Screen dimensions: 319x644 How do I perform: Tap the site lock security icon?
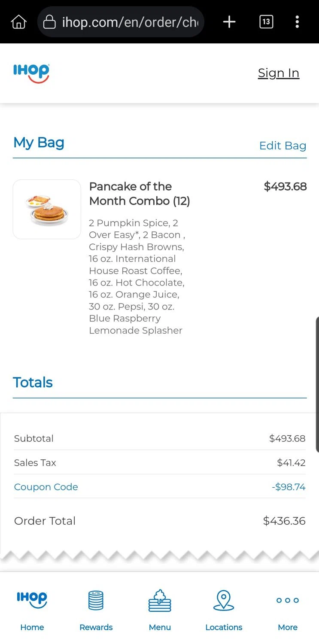[x=50, y=22]
